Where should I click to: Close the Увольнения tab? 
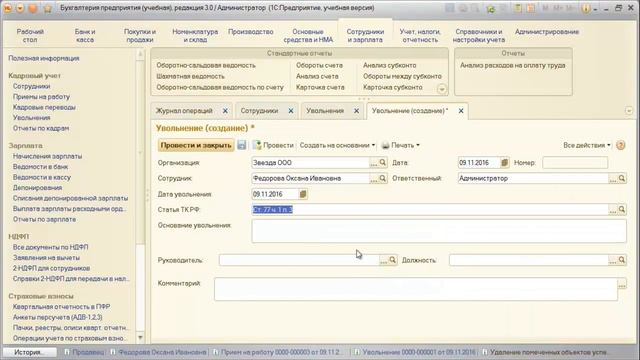click(356, 111)
